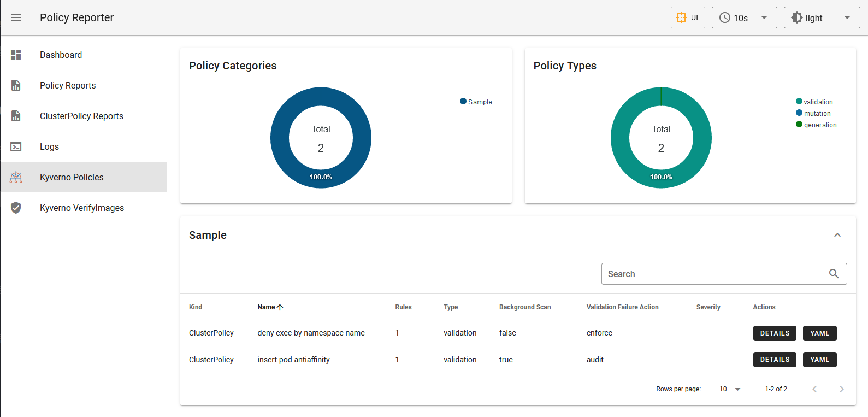Click policy name deny-exec-by-namespace-name
The width and height of the screenshot is (868, 417).
click(x=311, y=333)
